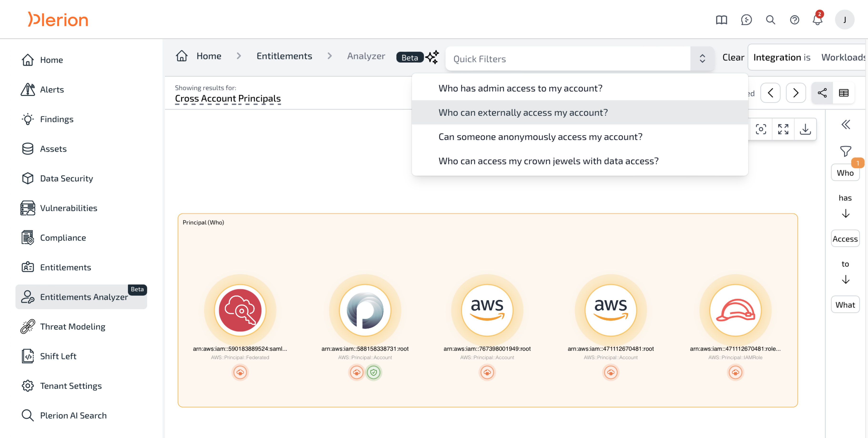
Task: Enter fullscreen graph view
Action: click(783, 129)
